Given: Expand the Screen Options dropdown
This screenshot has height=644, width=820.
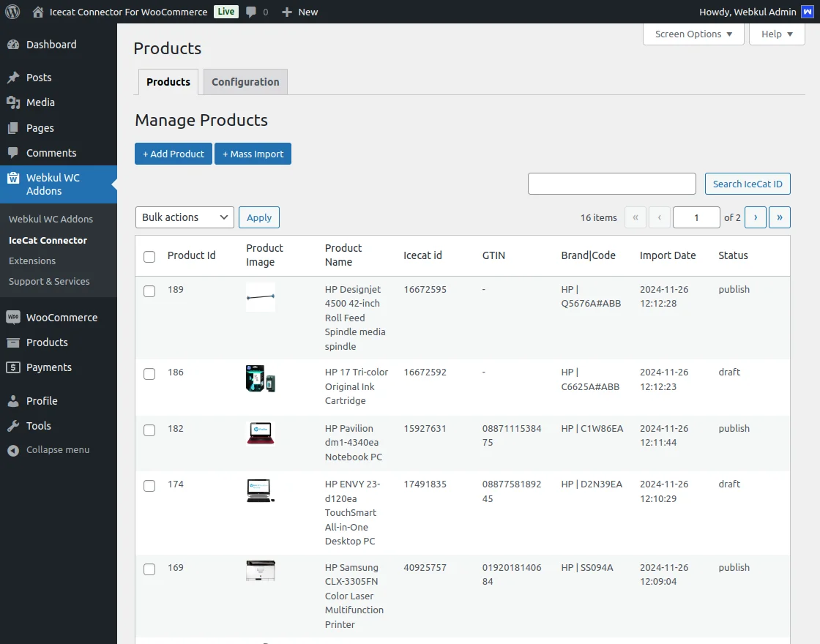Looking at the screenshot, I should (x=693, y=34).
